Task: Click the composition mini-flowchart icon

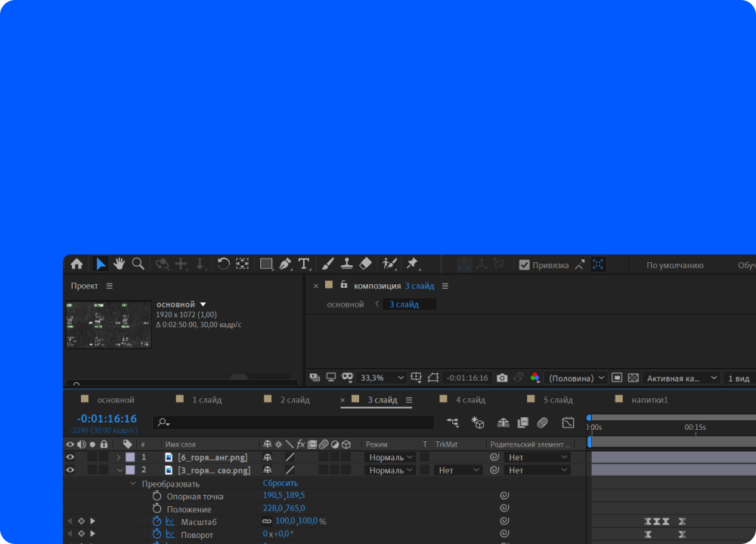Action: point(452,422)
